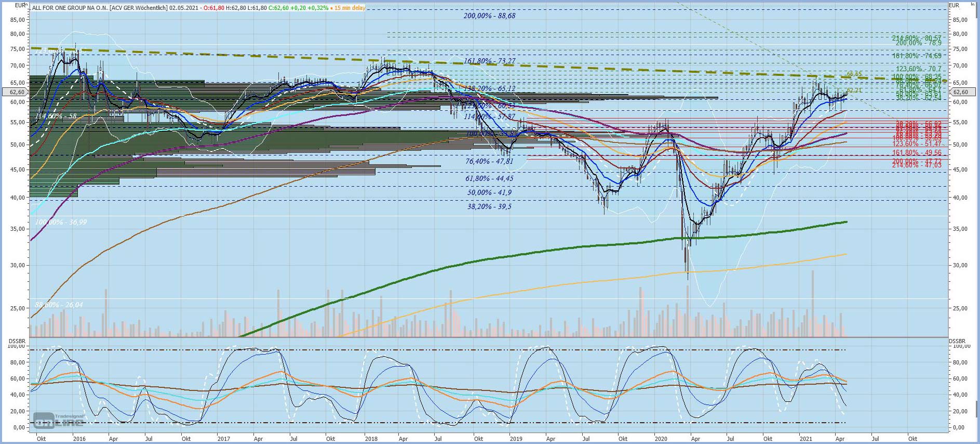This screenshot has width=980, height=444.
Task: Click the 66,65 trendline value label
Action: 854,74
